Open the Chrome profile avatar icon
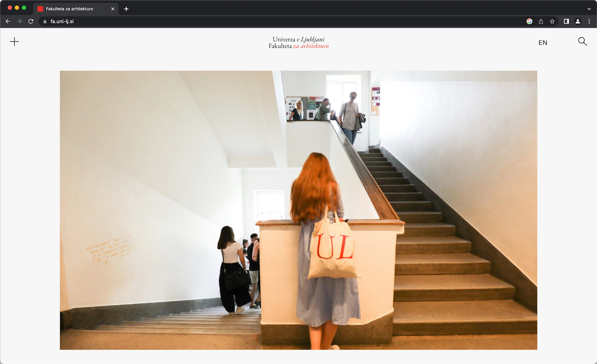 pos(577,21)
